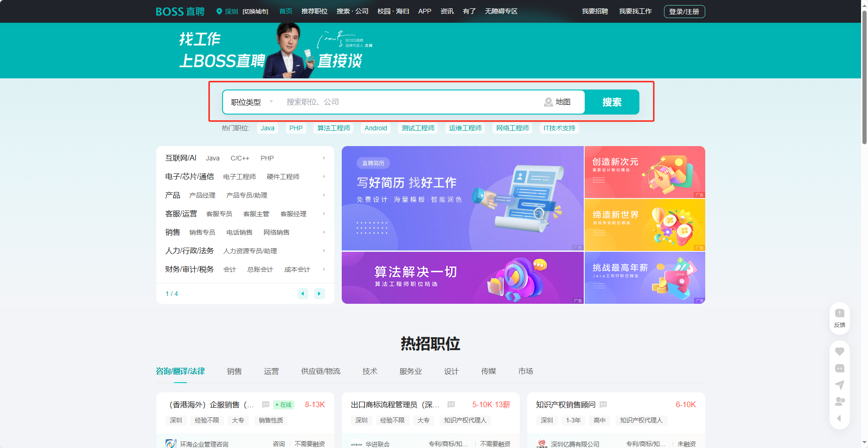Open the 职位类型 dropdown
868x448 pixels.
(x=252, y=102)
